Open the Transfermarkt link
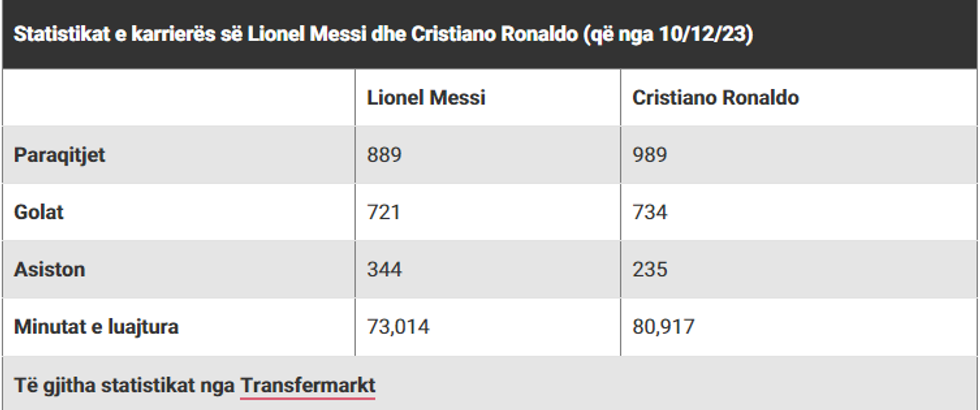The width and height of the screenshot is (980, 410). coord(307,384)
